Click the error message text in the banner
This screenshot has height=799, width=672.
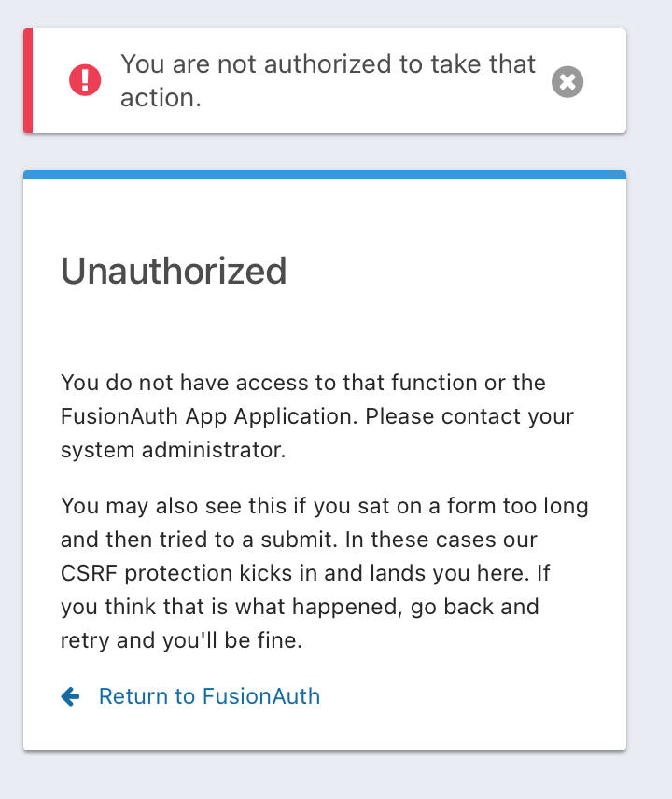[x=329, y=80]
